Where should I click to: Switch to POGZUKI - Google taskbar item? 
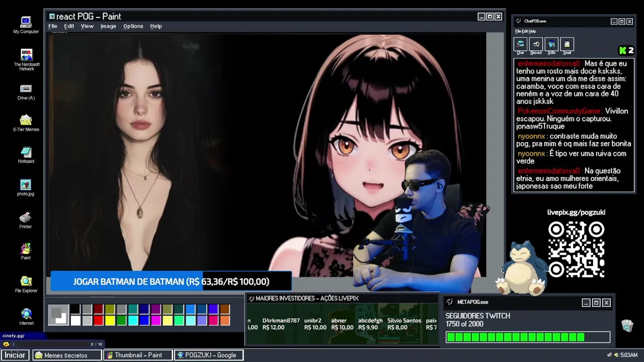pyautogui.click(x=209, y=355)
